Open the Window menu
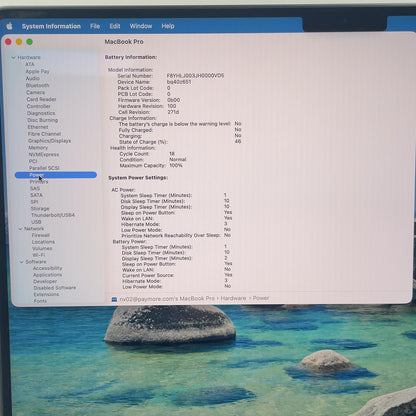This screenshot has height=416, width=416. click(x=141, y=26)
